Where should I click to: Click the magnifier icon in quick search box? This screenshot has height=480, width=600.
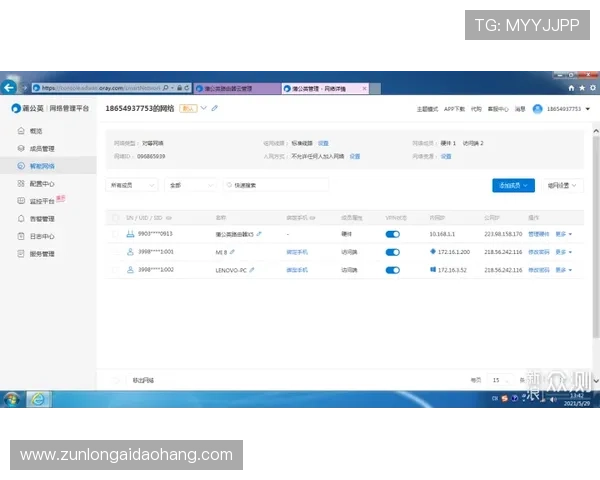(x=229, y=185)
